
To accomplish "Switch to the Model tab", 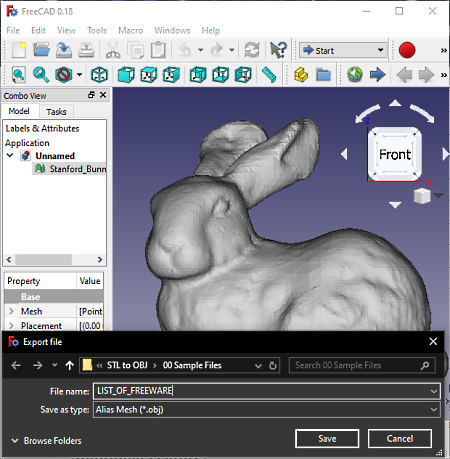I will click(x=19, y=111).
